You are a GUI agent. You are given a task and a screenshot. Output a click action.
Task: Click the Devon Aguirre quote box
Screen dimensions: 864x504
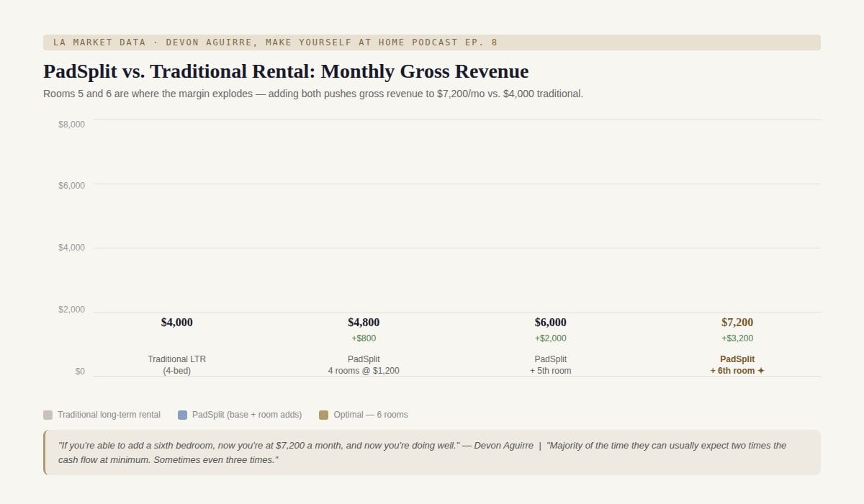(432, 452)
